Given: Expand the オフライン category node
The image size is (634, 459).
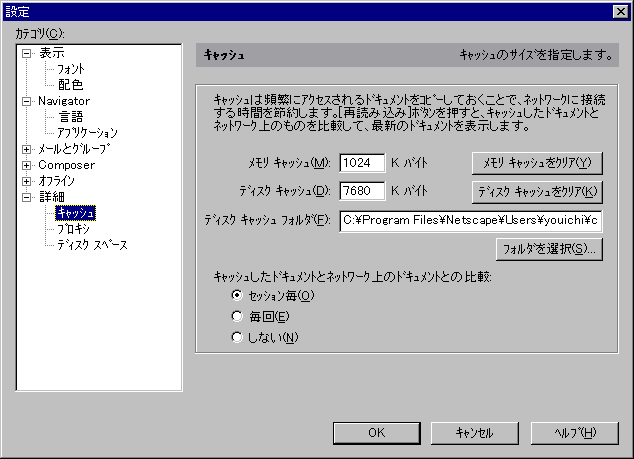Looking at the screenshot, I should 26,181.
